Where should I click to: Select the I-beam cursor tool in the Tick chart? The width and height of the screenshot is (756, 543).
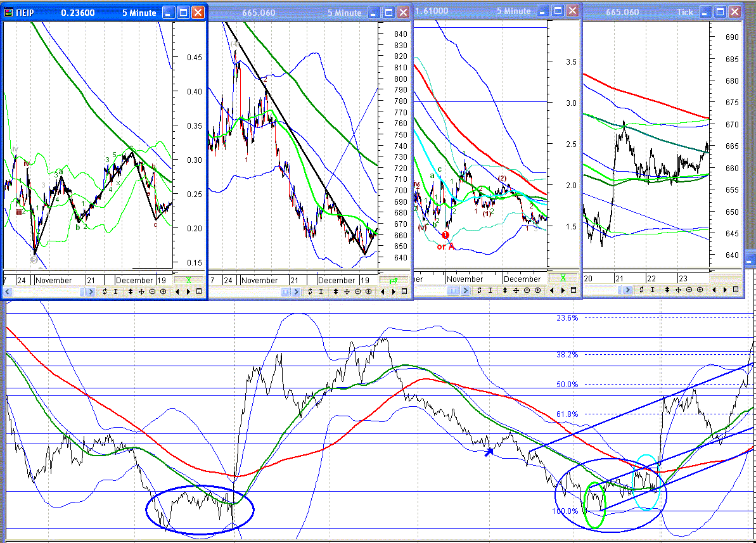click(652, 290)
